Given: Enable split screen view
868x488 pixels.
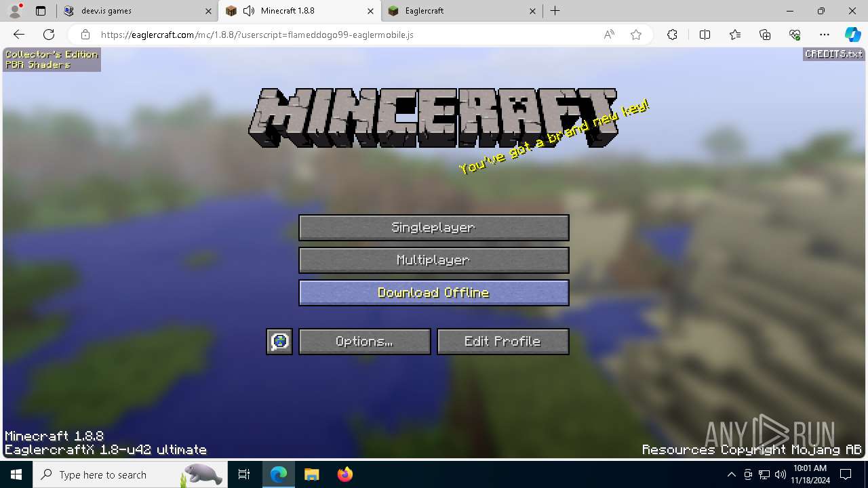Looking at the screenshot, I should click(705, 35).
